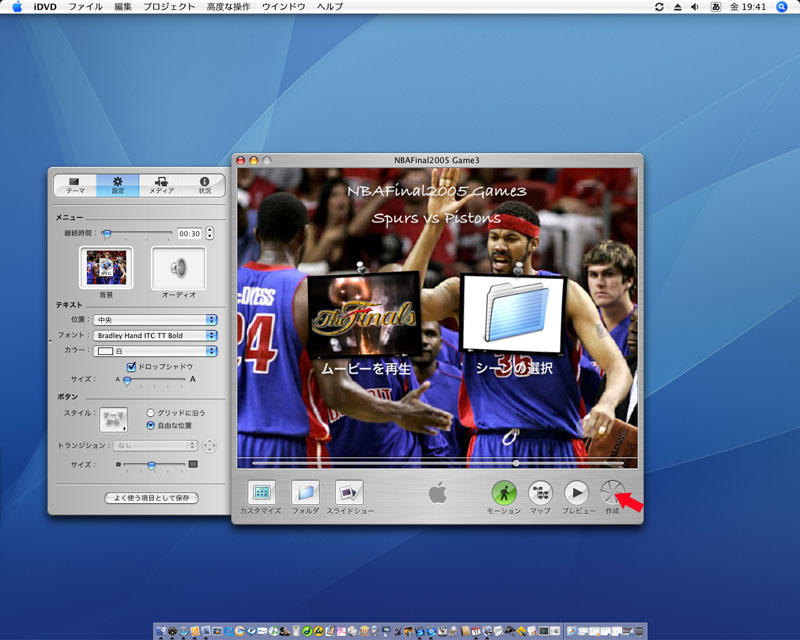Uncheck the ドロップシャドウ checkbox

coord(131,367)
